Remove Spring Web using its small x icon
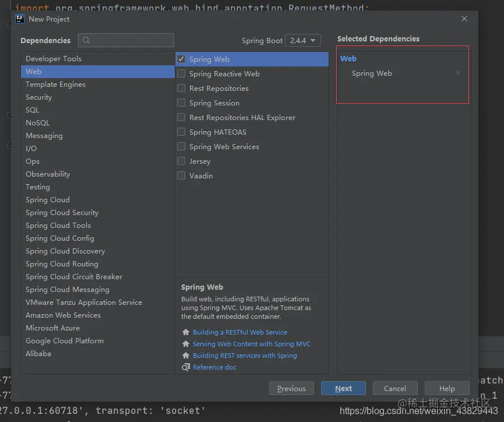The height and width of the screenshot is (422, 504). [458, 73]
